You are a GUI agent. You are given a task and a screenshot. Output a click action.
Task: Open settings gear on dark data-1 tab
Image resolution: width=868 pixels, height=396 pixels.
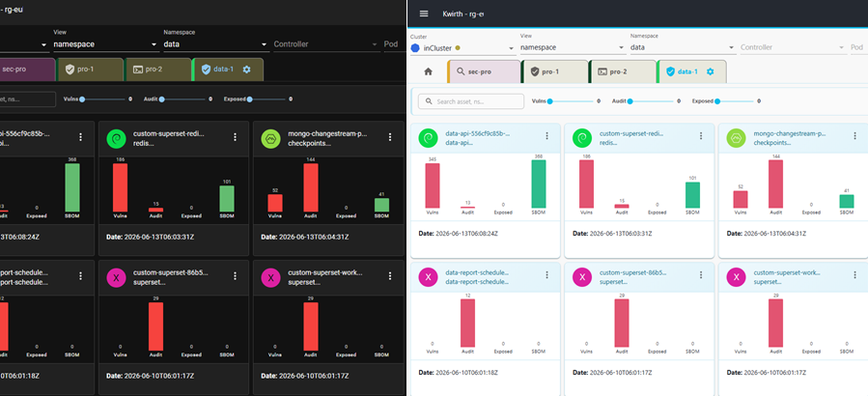coord(247,70)
